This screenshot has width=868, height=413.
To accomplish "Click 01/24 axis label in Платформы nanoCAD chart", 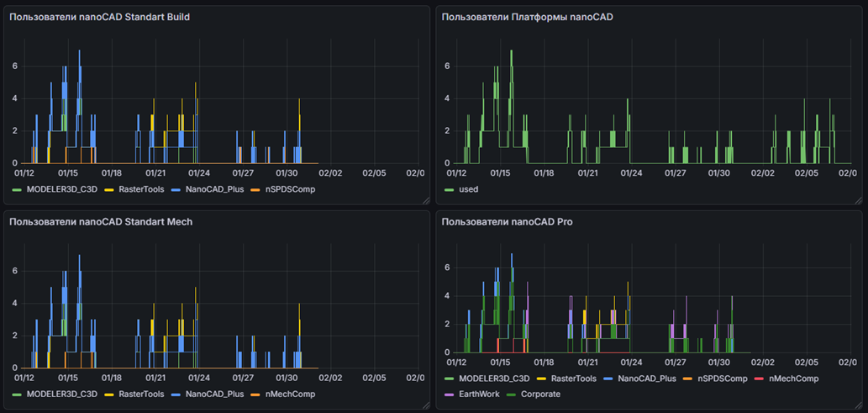I will (x=631, y=172).
